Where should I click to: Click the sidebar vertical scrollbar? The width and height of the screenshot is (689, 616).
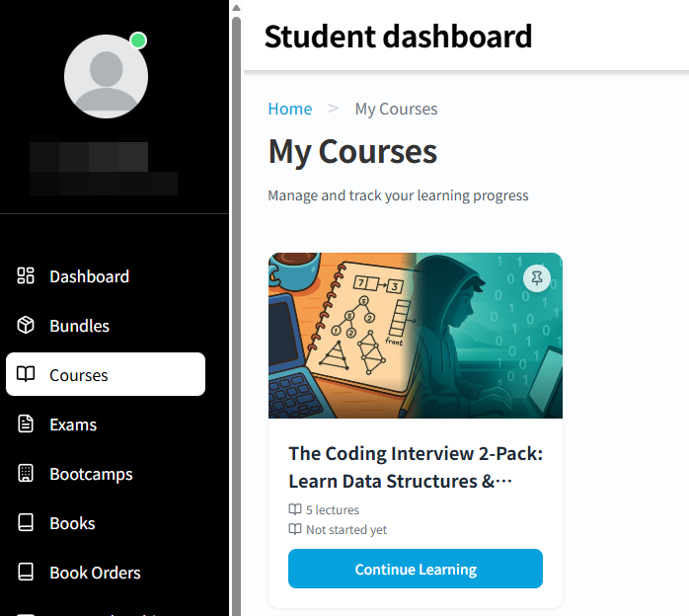(x=236, y=296)
